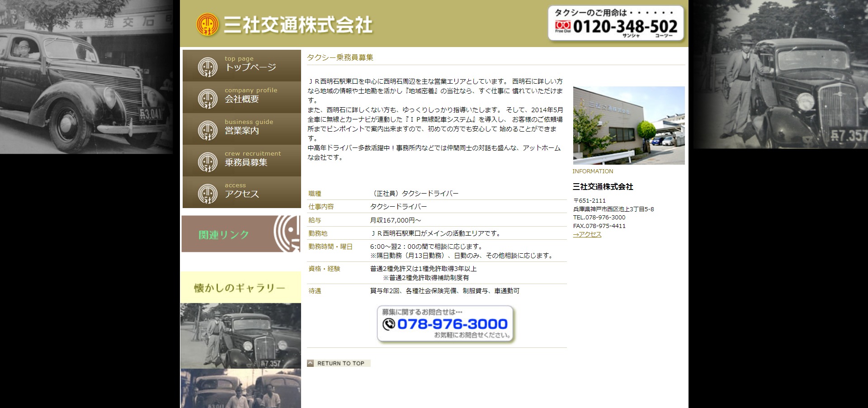Click the 職種 row label
This screenshot has width=868, height=408.
pyautogui.click(x=315, y=194)
